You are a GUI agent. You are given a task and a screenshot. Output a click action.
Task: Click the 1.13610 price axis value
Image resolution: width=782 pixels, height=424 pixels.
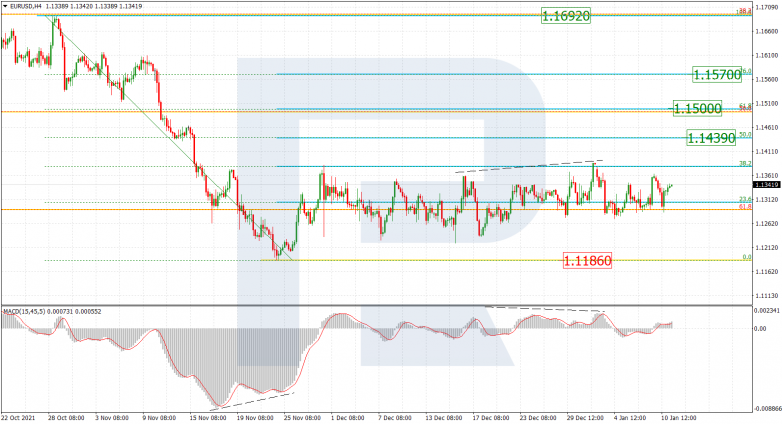coord(767,176)
